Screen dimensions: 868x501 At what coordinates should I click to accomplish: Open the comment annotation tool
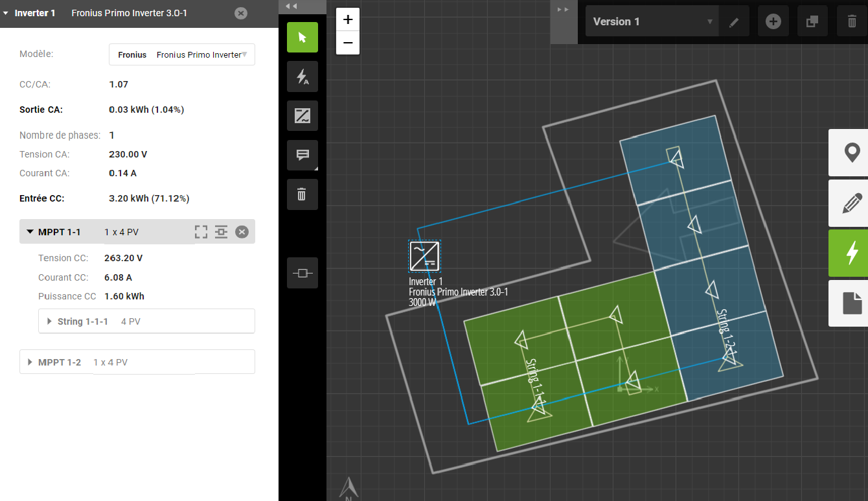pyautogui.click(x=303, y=155)
